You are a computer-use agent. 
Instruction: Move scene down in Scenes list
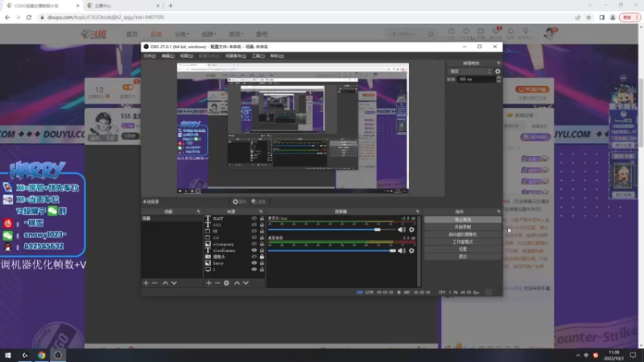tap(174, 283)
